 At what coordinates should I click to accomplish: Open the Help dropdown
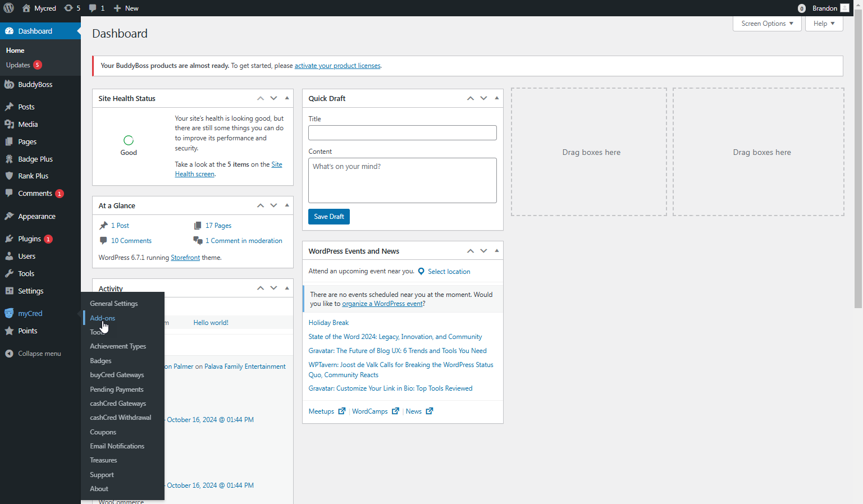point(823,24)
